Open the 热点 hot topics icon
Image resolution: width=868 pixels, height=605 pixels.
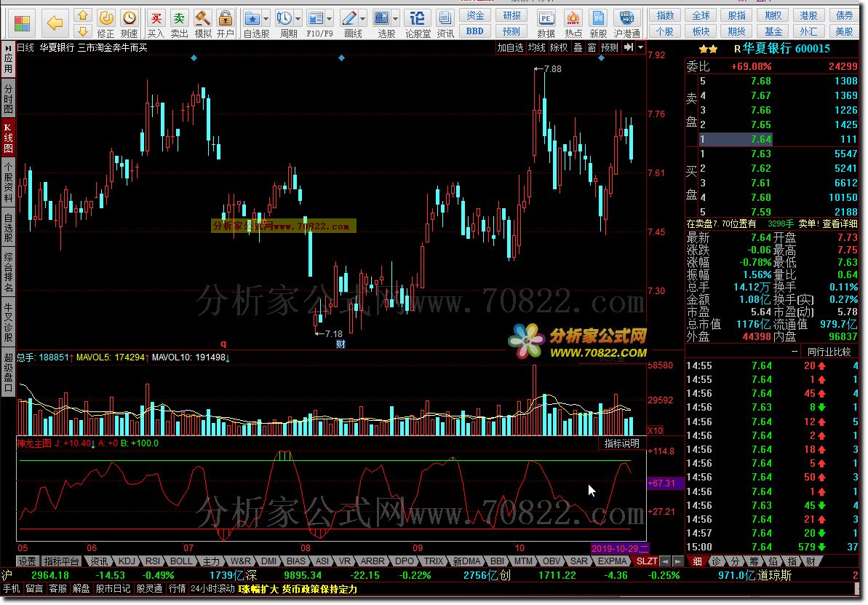click(573, 24)
